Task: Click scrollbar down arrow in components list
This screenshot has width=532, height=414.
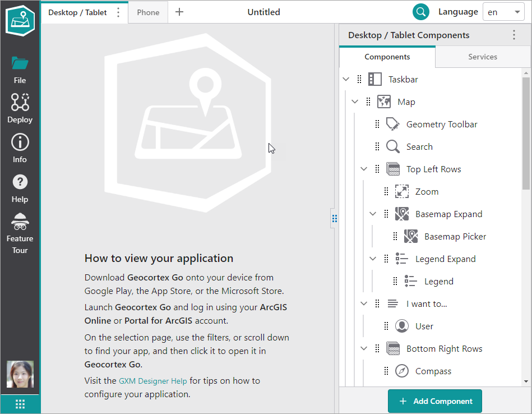Action: [526, 381]
